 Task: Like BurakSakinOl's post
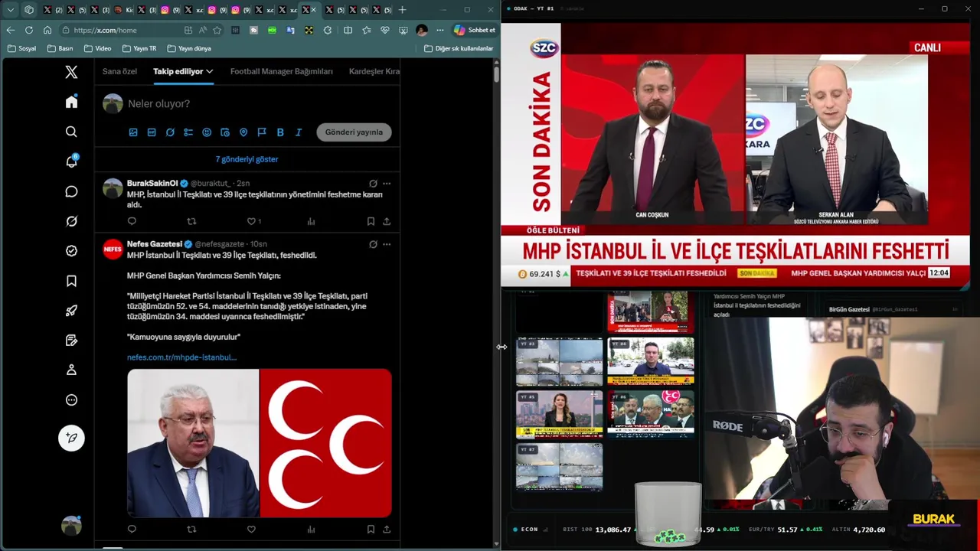(251, 221)
